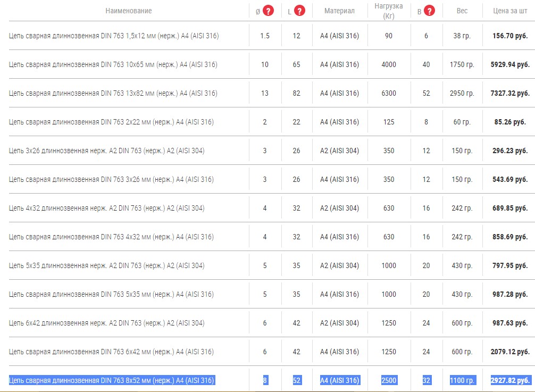535x392 pixels.
Task: Open the 10x65 mm A4 chain link
Action: (113, 64)
